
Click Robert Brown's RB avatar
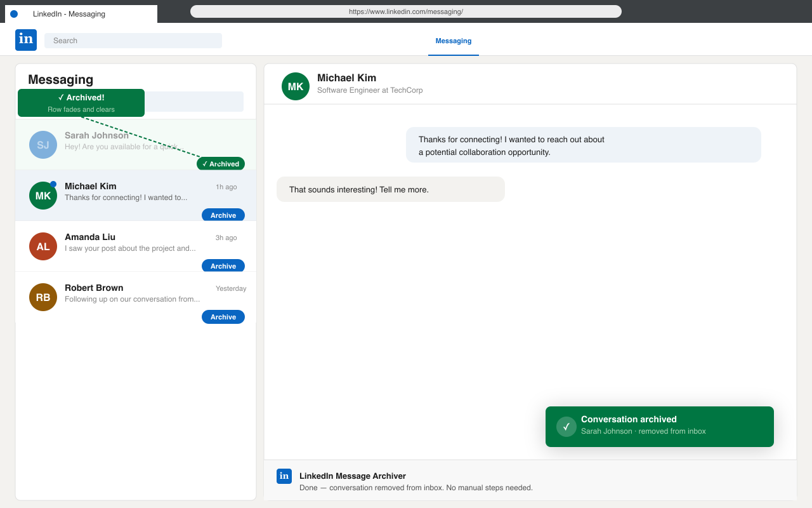pyautogui.click(x=43, y=297)
